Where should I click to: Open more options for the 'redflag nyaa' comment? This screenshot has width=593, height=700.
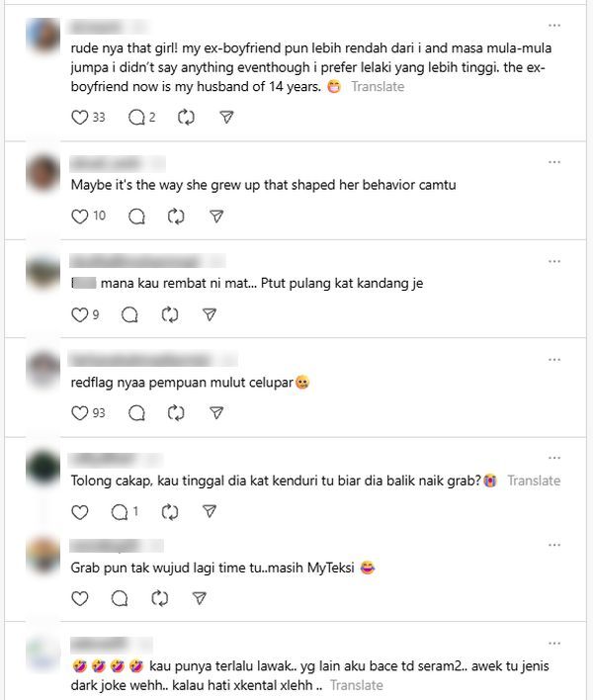554,359
